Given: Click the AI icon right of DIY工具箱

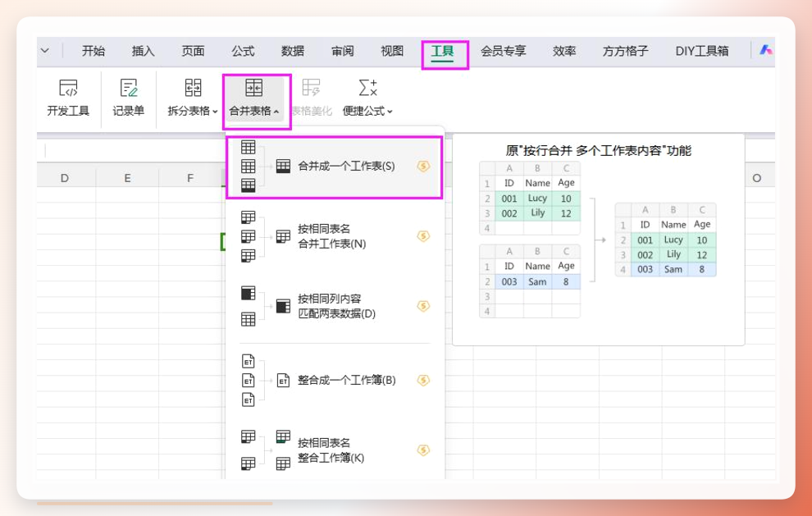Looking at the screenshot, I should point(766,50).
